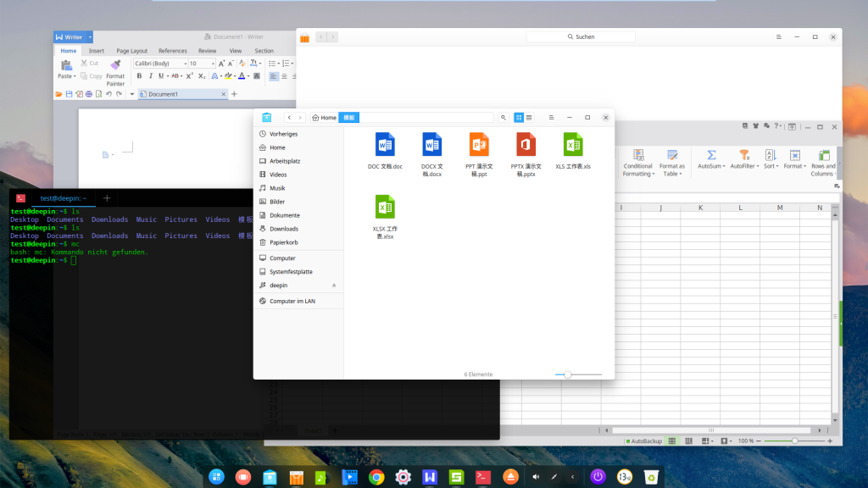Switch file manager to list view
Image resolution: width=868 pixels, height=488 pixels.
[529, 118]
